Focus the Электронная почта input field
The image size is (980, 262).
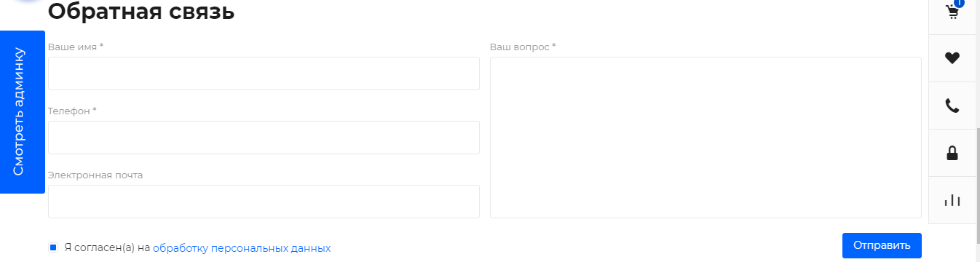click(264, 202)
